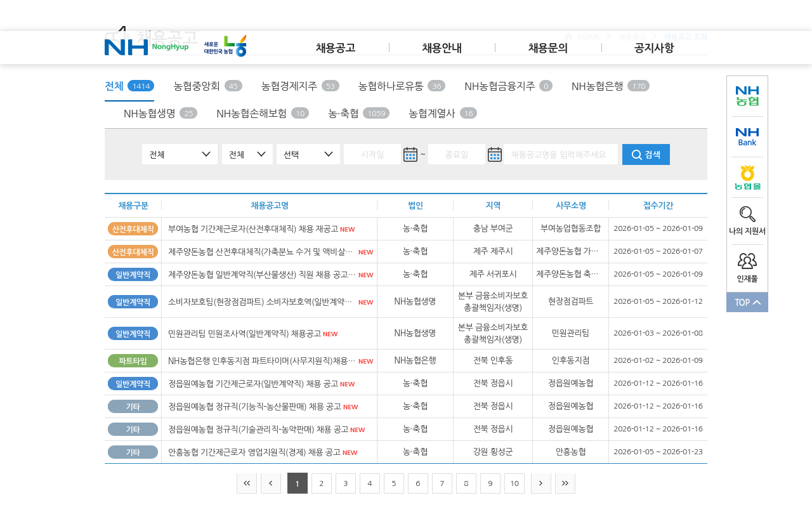Screen dimensions: 812x519
Task: Click the 강원 횡성군 region cell
Action: tap(493, 452)
